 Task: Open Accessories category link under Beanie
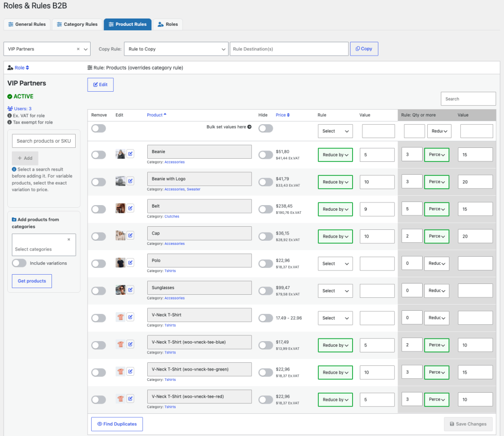click(175, 162)
